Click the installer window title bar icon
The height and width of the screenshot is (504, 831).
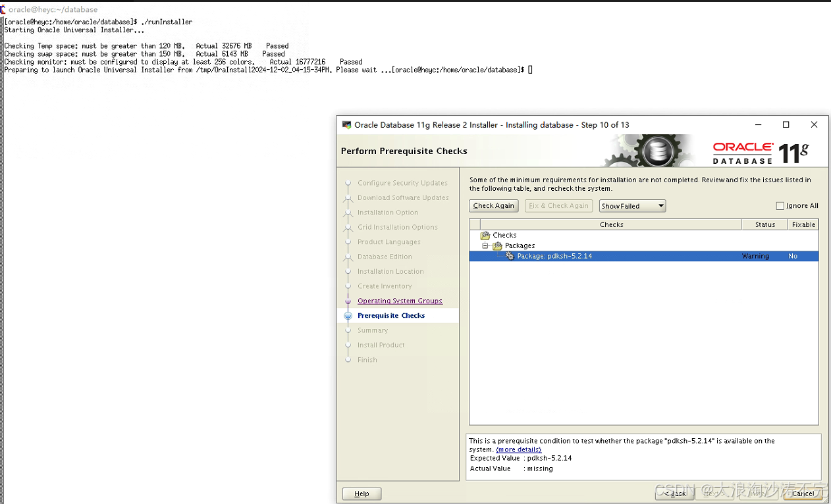347,125
